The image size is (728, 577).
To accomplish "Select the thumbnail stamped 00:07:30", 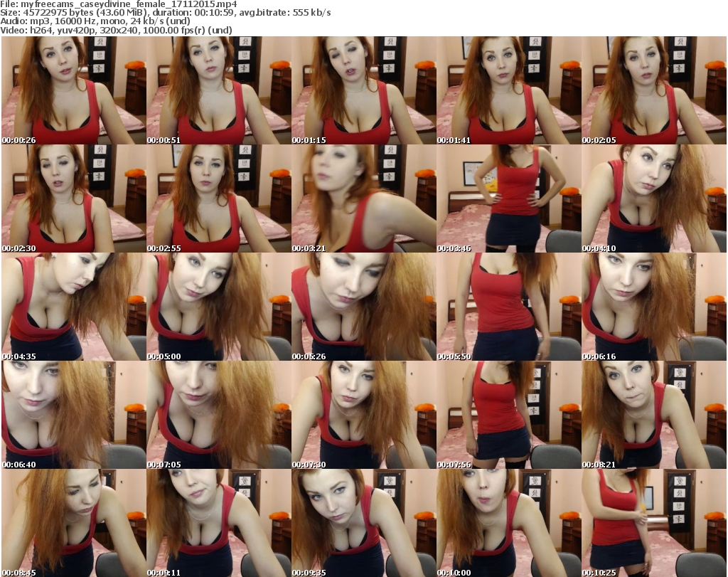I will (x=363, y=415).
